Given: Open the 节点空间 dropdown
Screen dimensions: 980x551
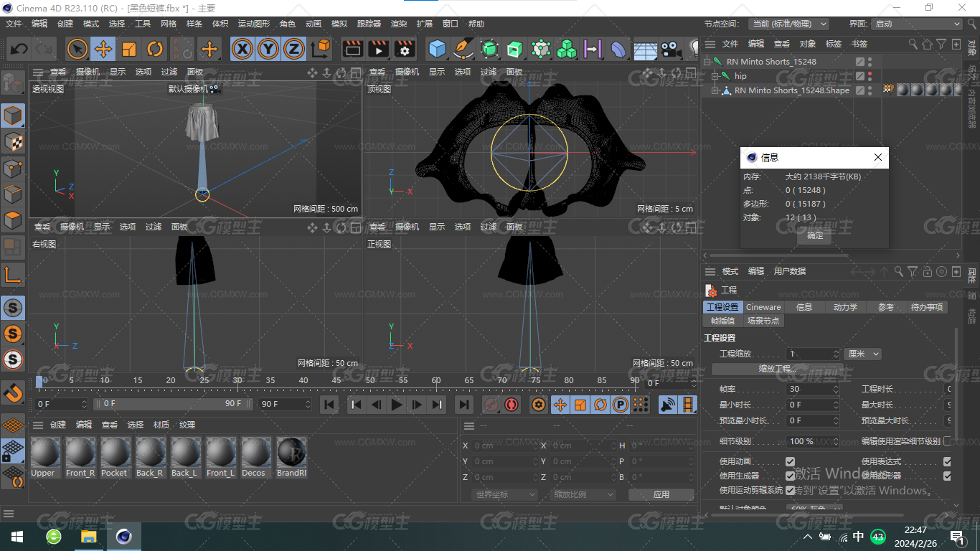Looking at the screenshot, I should [788, 24].
